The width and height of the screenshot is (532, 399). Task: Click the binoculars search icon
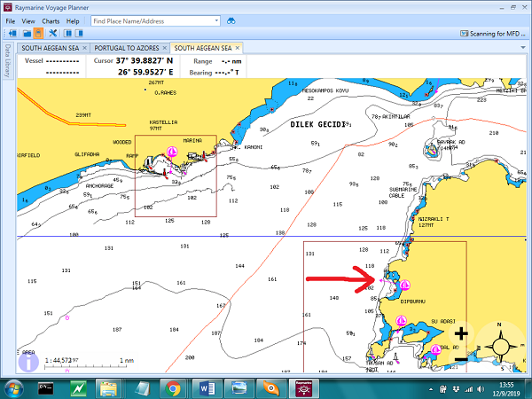(231, 20)
